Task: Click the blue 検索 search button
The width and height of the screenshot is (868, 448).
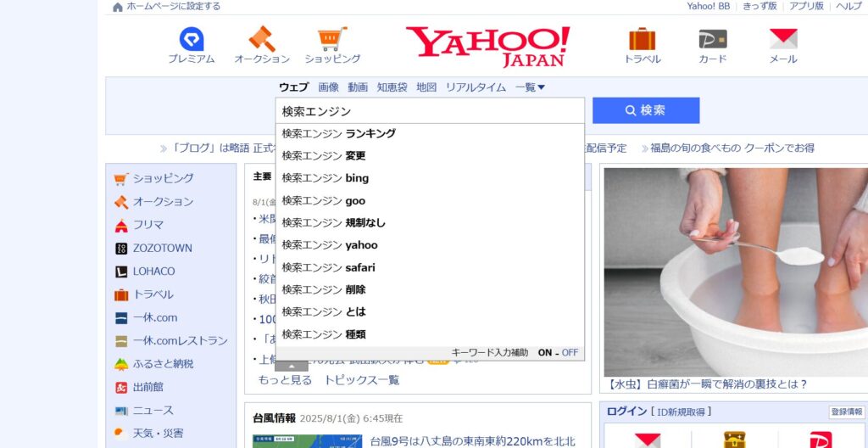Action: 646,110
